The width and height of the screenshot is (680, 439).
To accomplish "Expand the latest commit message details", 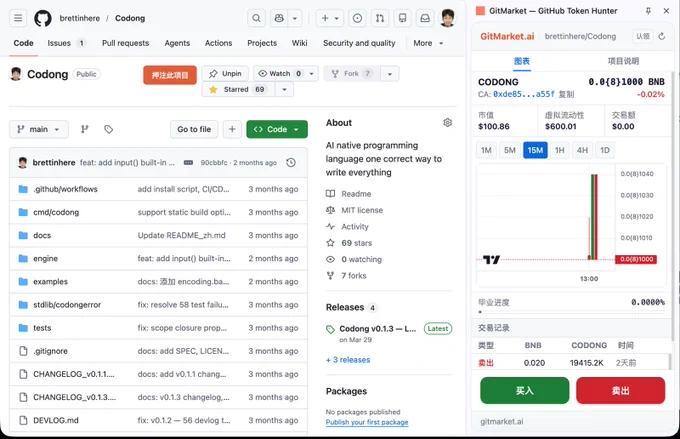I will 188,163.
